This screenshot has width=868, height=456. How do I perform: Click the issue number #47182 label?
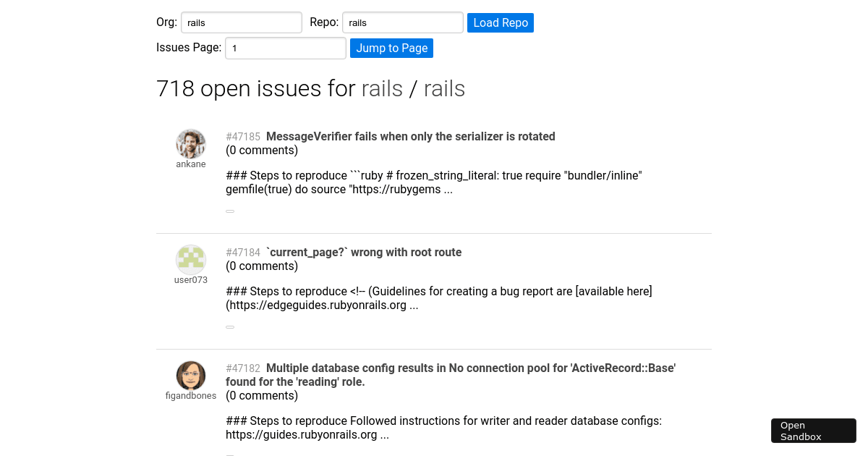[243, 368]
